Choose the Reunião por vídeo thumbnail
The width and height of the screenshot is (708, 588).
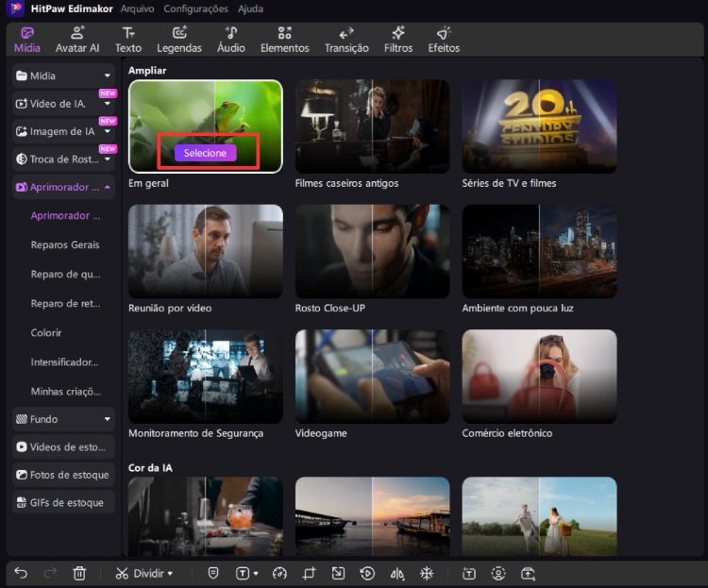click(206, 251)
